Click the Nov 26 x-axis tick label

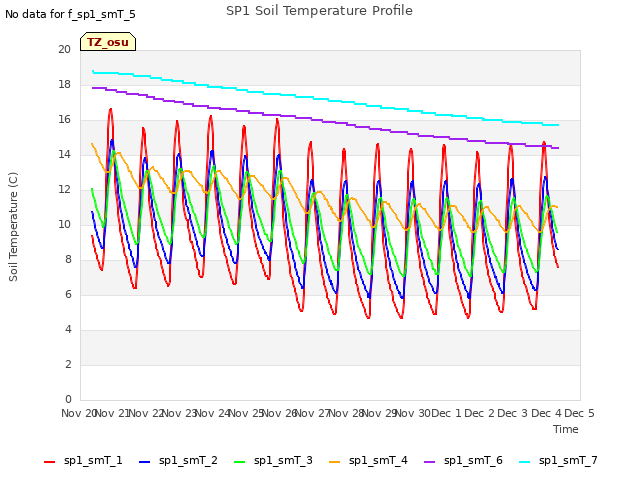[x=279, y=413]
